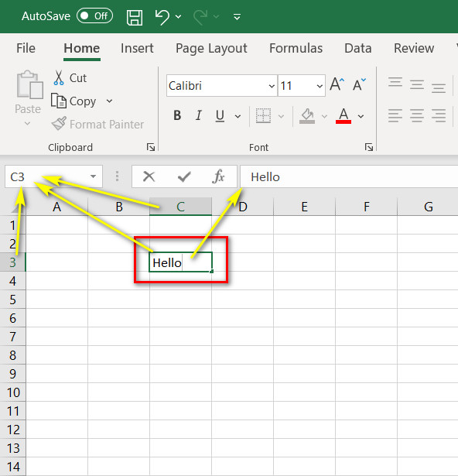Image resolution: width=458 pixels, height=476 pixels.
Task: Click the Save floppy disk icon
Action: (135, 17)
